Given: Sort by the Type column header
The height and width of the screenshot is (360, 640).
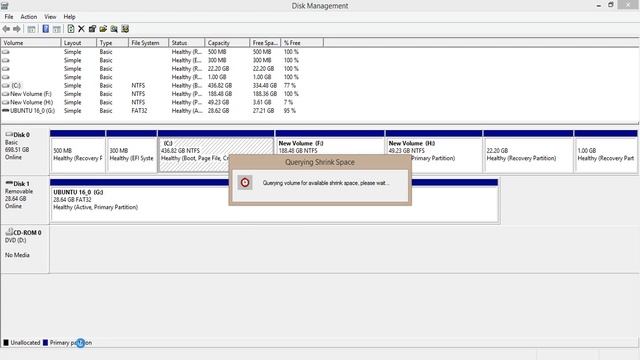Looking at the screenshot, I should coord(113,42).
